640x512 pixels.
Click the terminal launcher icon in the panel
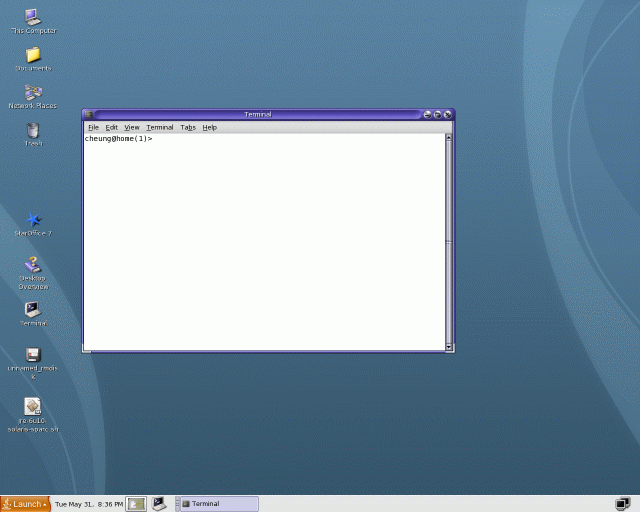[x=159, y=504]
